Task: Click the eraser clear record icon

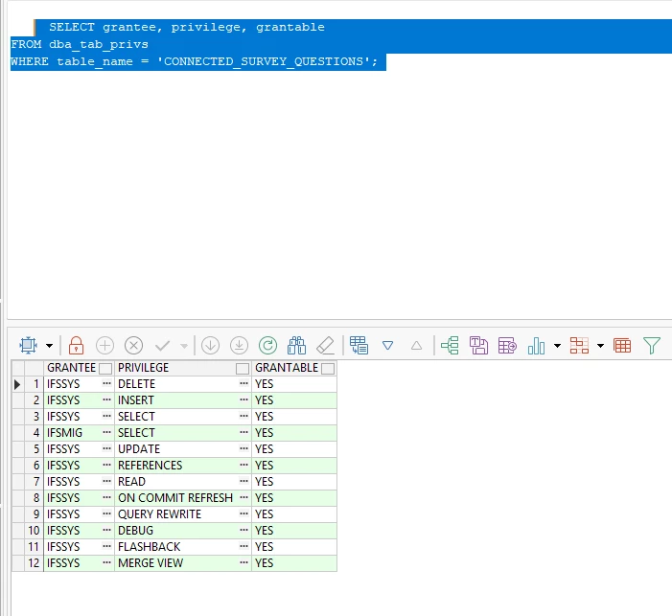Action: coord(325,345)
